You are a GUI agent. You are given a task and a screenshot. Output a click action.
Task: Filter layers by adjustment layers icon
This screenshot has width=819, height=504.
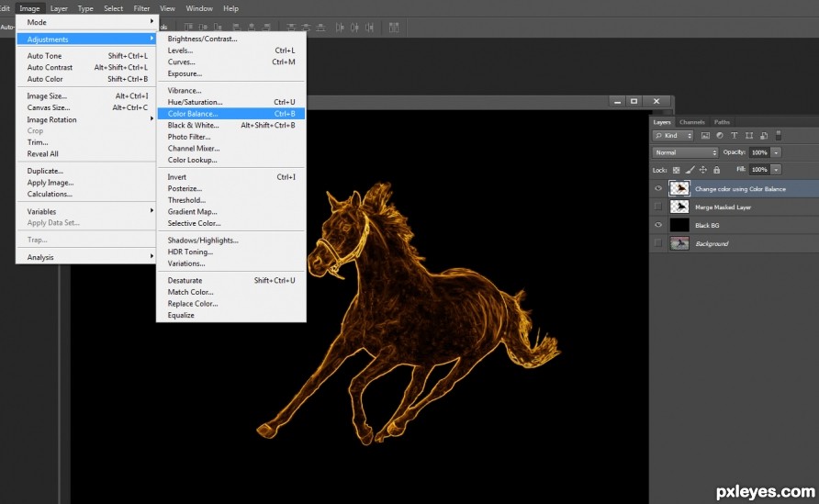pos(720,135)
